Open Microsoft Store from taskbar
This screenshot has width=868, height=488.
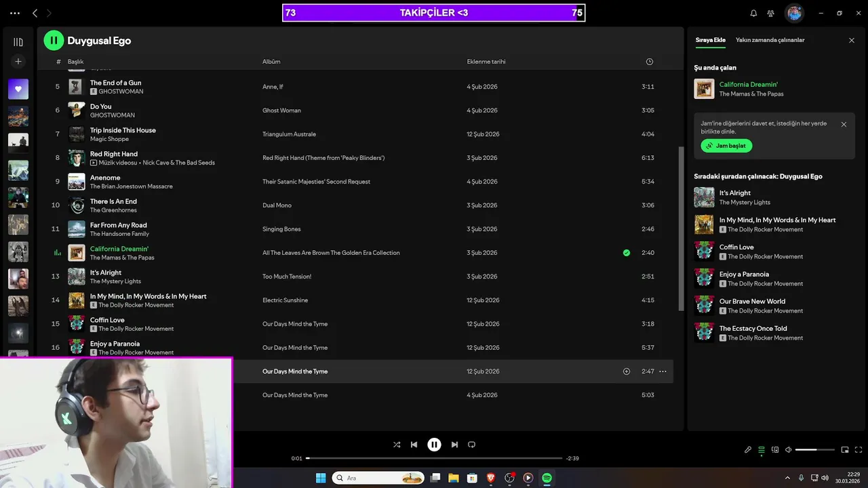click(x=472, y=478)
